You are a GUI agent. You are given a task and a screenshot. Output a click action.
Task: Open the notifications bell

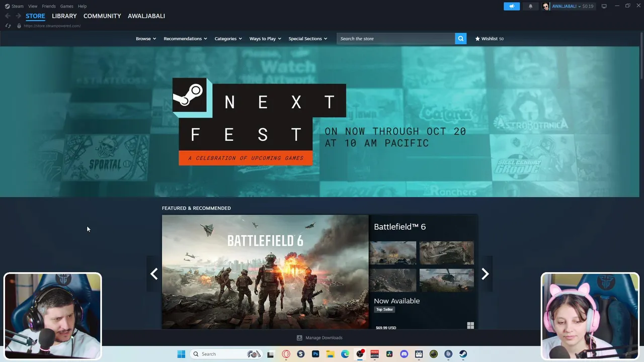[x=530, y=6]
